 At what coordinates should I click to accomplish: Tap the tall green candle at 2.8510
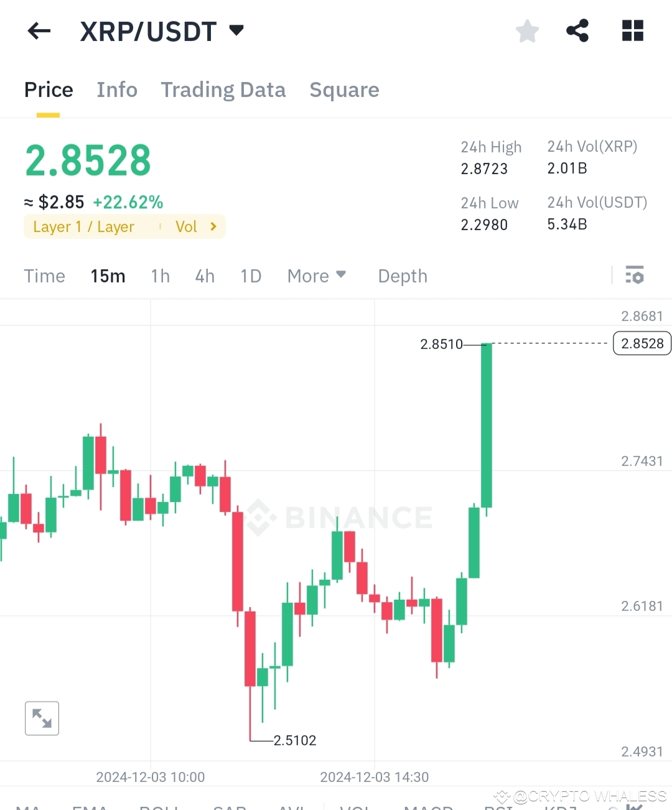pyautogui.click(x=487, y=426)
